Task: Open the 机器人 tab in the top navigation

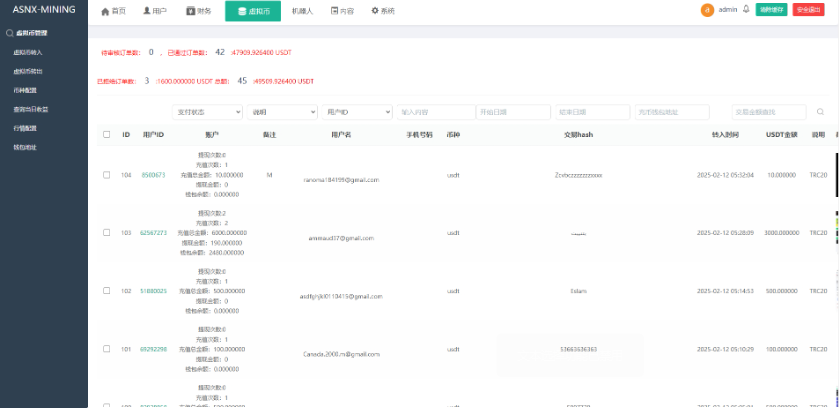Action: [302, 11]
